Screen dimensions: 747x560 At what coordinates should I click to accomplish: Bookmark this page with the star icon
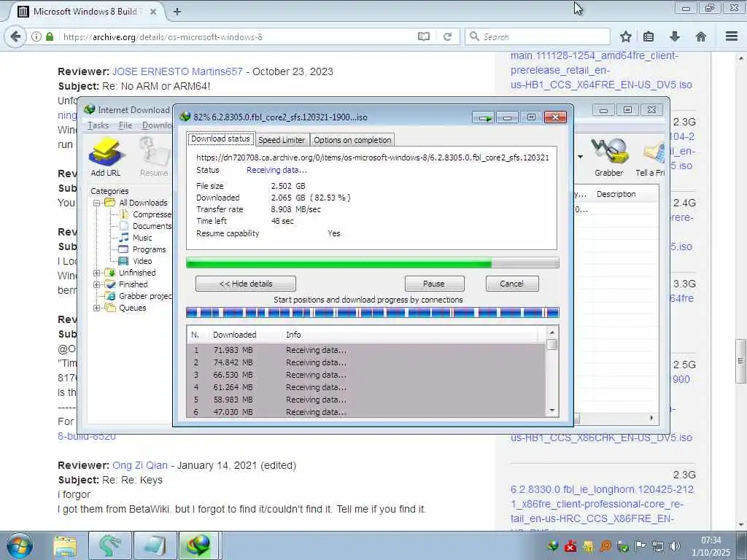625,36
